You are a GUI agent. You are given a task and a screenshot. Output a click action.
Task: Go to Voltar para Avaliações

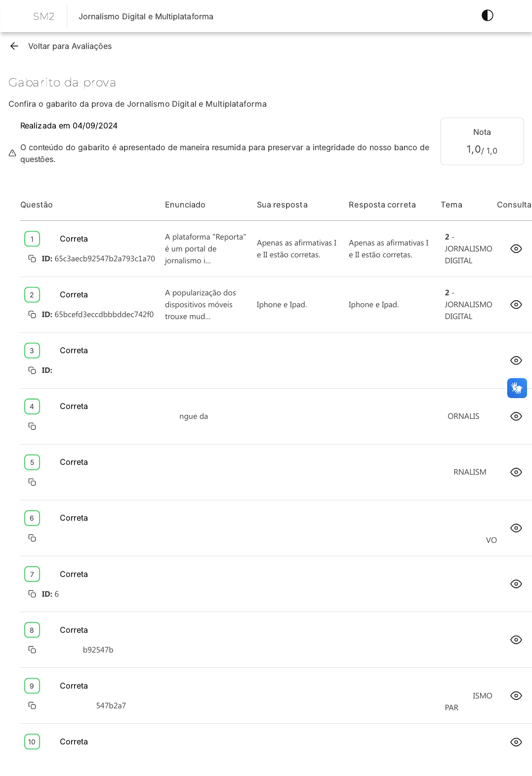[x=70, y=46]
